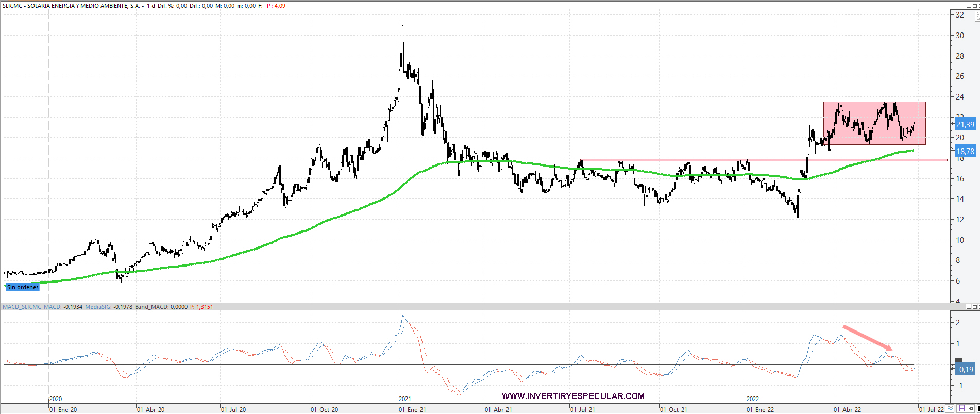
Task: Click the 01-Abr-22 date on time axis
Action: pos(847,409)
